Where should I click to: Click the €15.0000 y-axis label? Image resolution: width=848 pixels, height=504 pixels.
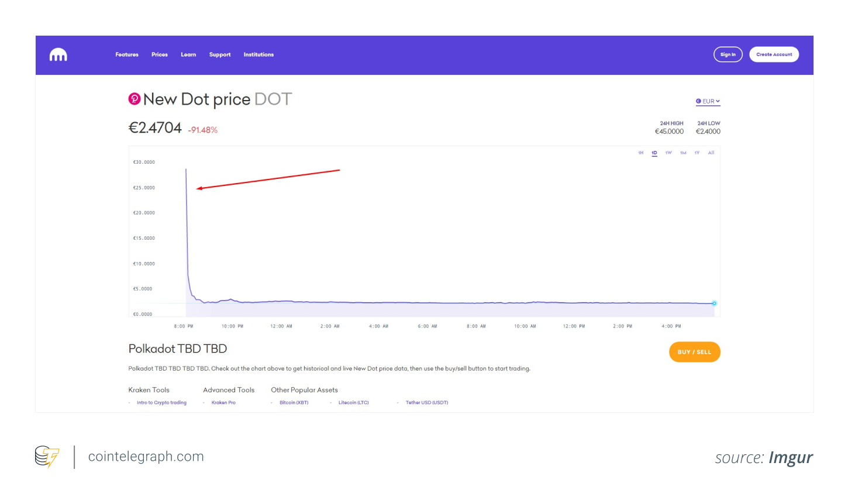[144, 238]
